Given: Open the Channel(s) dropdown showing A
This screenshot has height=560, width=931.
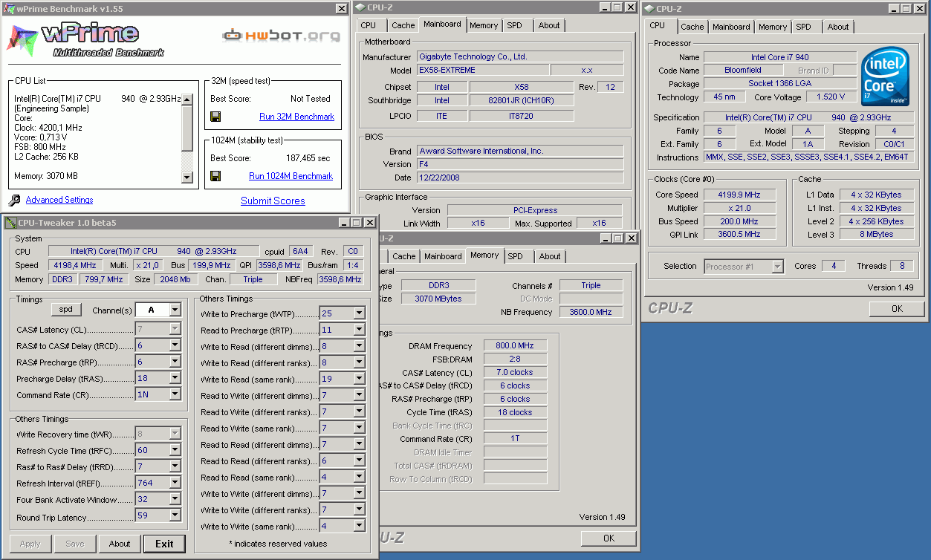Looking at the screenshot, I should [x=175, y=310].
